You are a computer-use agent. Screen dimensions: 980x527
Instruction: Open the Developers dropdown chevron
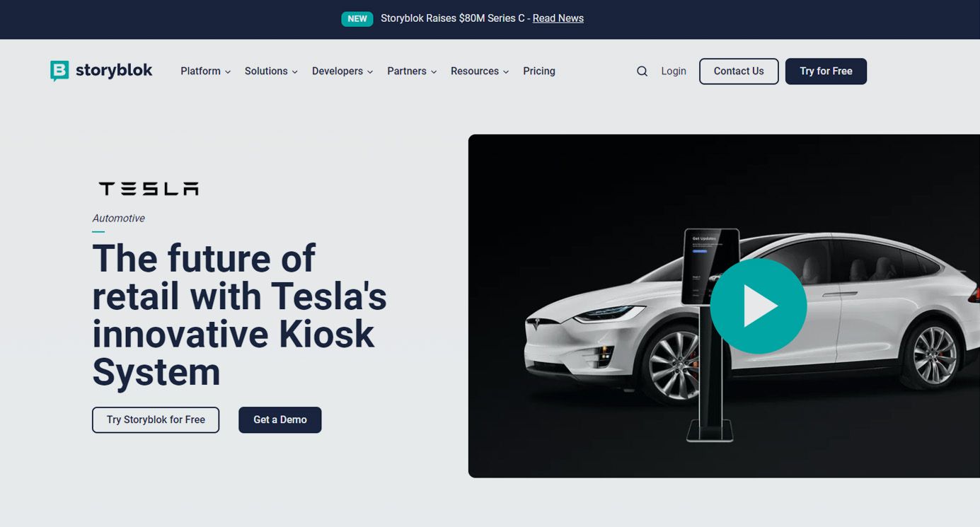370,72
